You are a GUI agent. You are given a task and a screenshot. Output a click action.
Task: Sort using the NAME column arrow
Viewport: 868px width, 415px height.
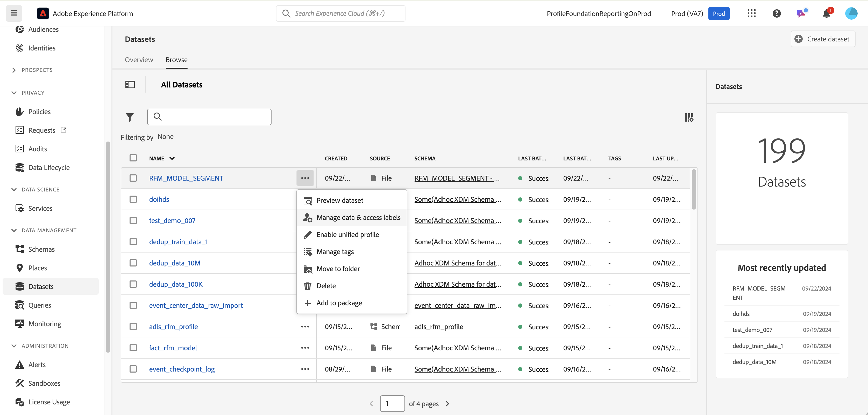click(172, 158)
